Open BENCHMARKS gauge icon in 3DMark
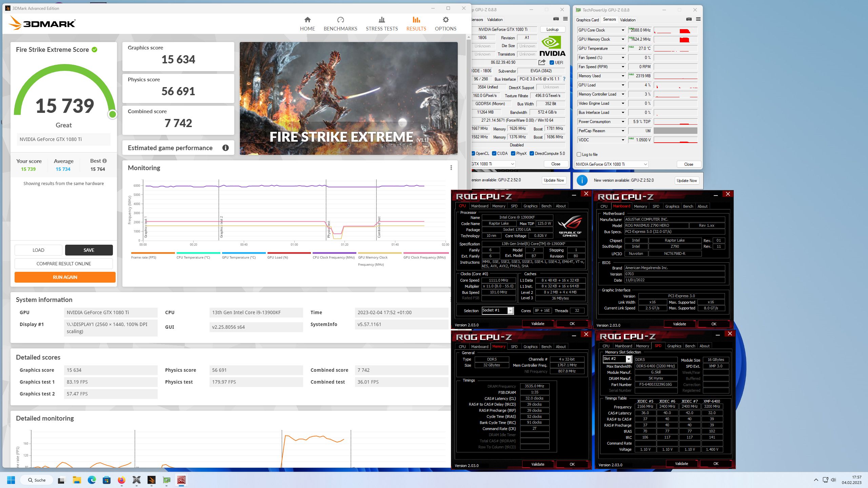 pos(340,20)
